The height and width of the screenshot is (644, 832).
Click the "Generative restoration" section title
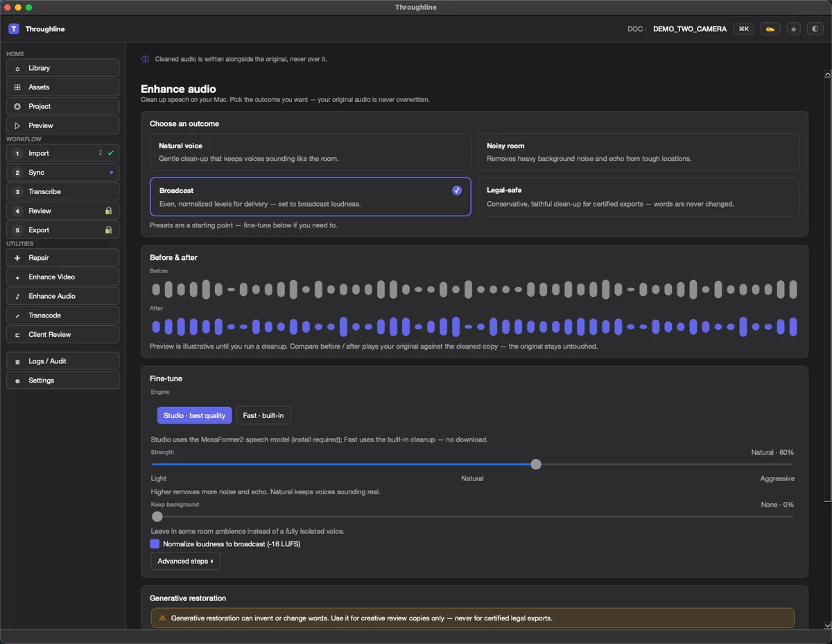188,598
